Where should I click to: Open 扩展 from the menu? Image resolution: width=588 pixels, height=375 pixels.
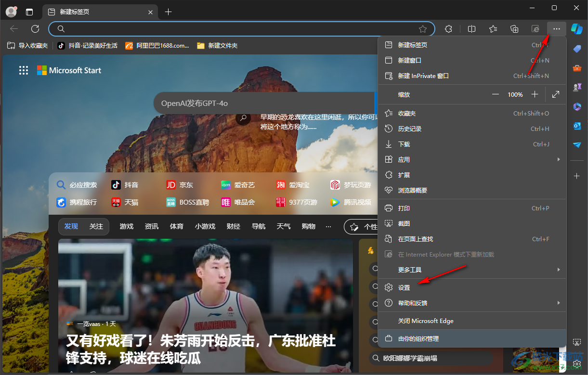472,175
